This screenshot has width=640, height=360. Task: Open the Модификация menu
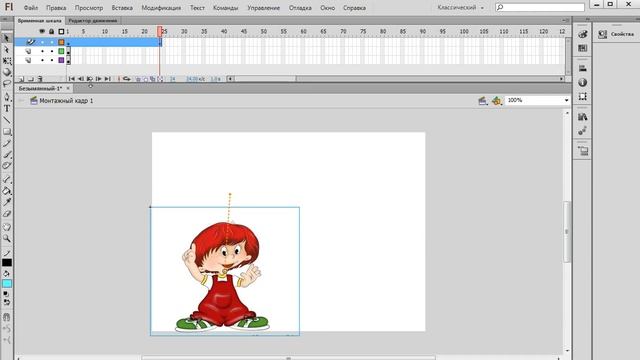[161, 8]
